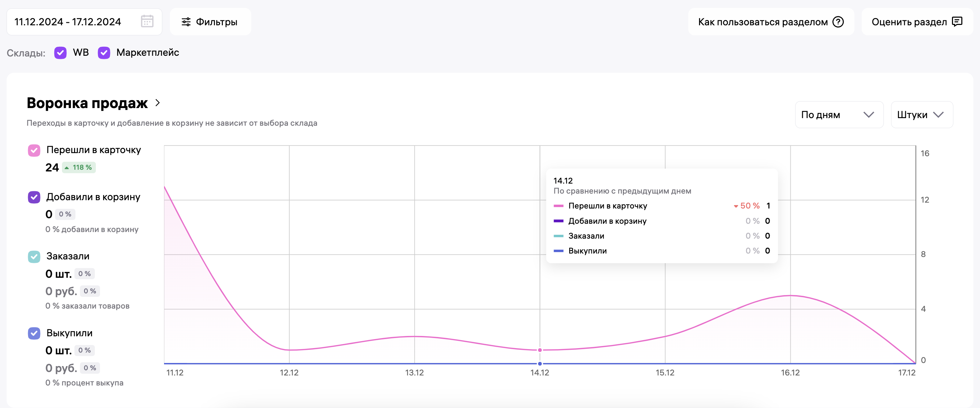Screen dimensions: 980x408
Task: Click the WB warehouse icon/checkbox
Action: pos(61,53)
